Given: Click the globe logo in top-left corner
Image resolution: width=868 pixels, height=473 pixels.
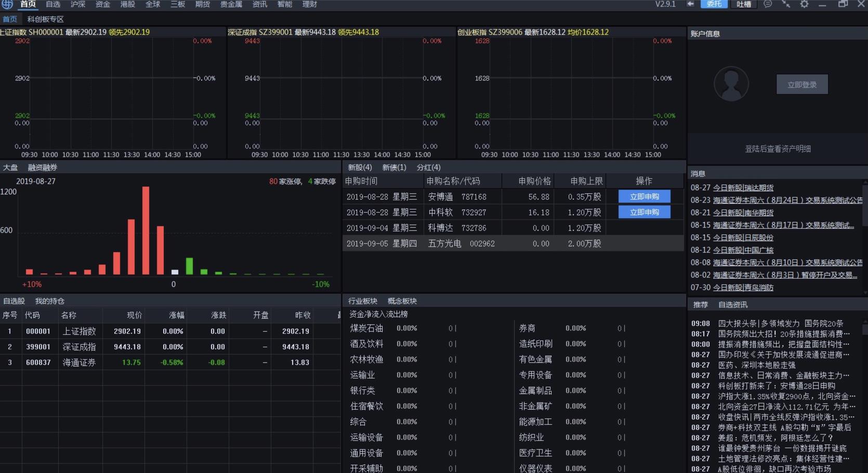Looking at the screenshot, I should click(7, 4).
